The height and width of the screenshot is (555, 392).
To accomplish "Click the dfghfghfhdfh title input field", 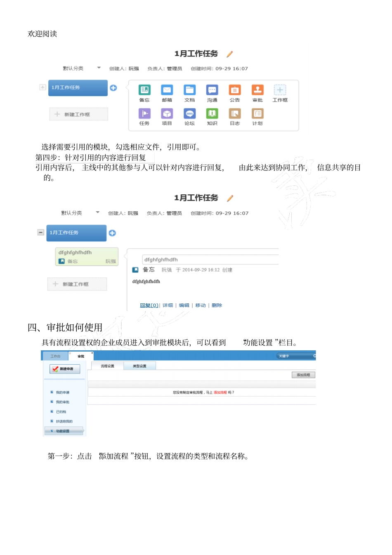I will click(x=210, y=260).
